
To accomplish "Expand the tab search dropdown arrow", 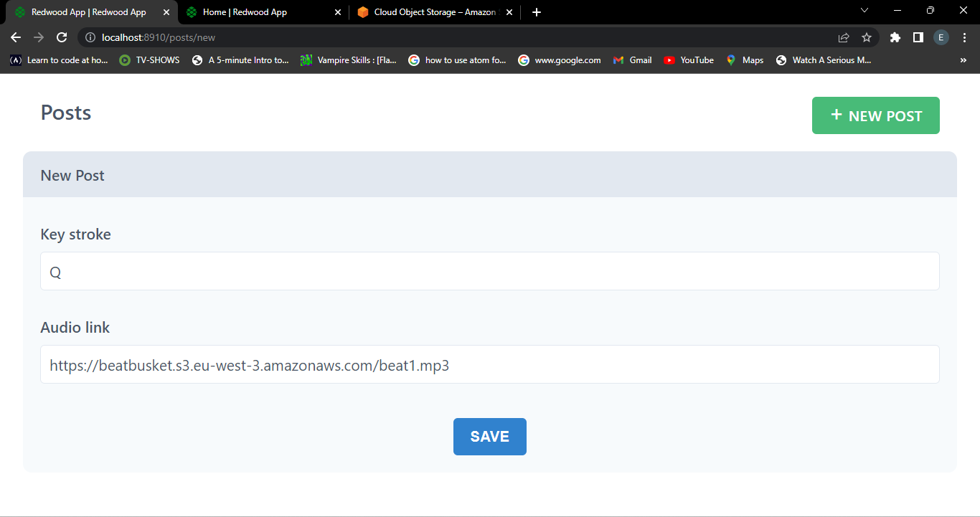I will click(x=864, y=11).
